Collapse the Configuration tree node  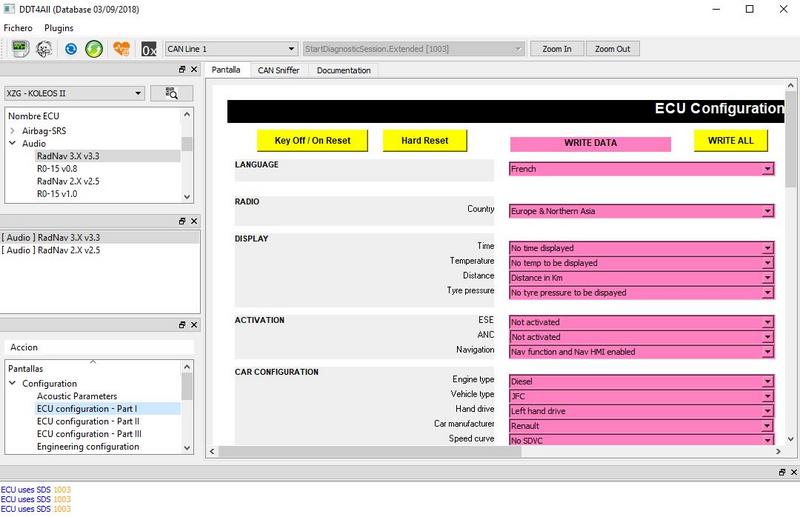13,383
